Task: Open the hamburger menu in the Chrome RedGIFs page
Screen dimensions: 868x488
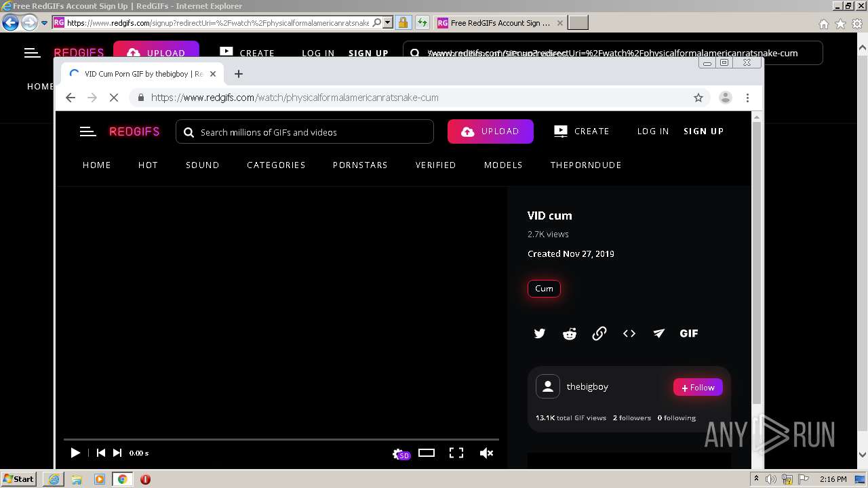Action: 88,131
